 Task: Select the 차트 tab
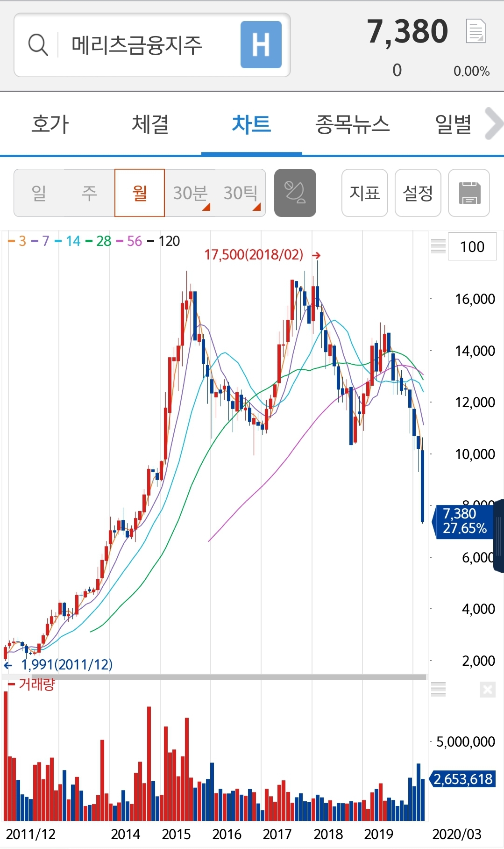pos(251,124)
